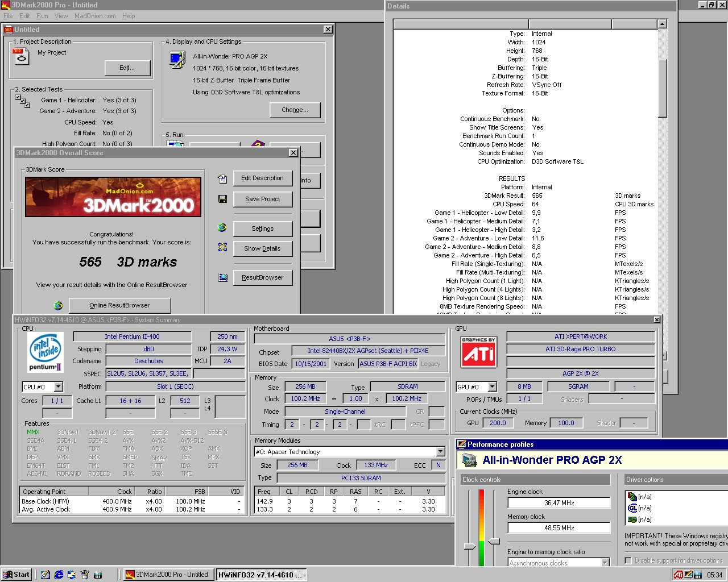Click the magnifier icon beside ResultBrowser
728x582 pixels.
pyautogui.click(x=223, y=277)
